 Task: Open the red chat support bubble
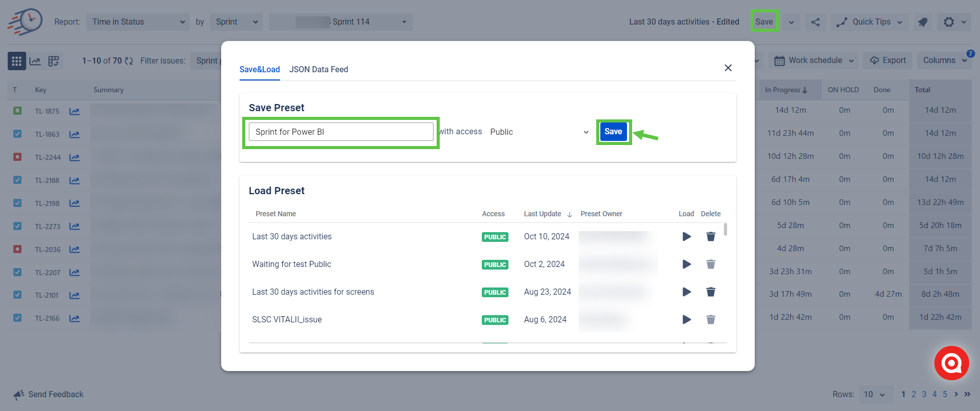click(951, 363)
